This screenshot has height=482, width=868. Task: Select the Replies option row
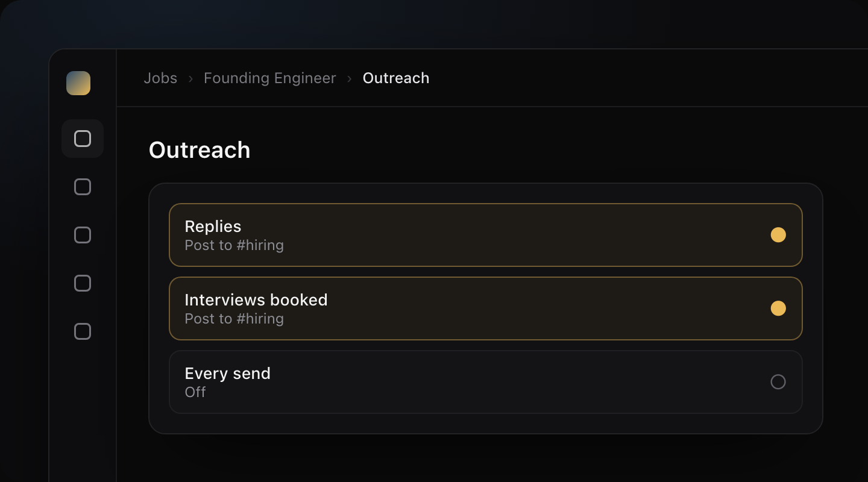(486, 235)
